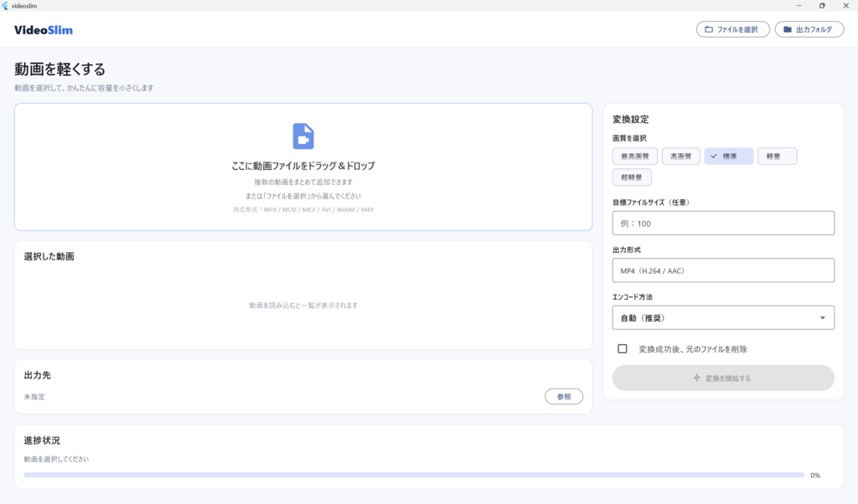Viewport: 858px width, 504px height.
Task: Click the 出力形式 MP4 (H.264 / AAC) field
Action: [x=723, y=270]
